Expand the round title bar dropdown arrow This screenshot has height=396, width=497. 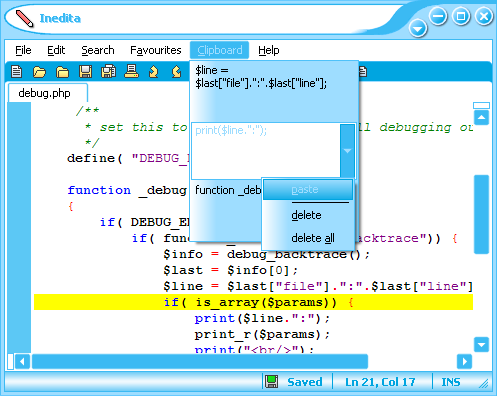click(x=418, y=28)
